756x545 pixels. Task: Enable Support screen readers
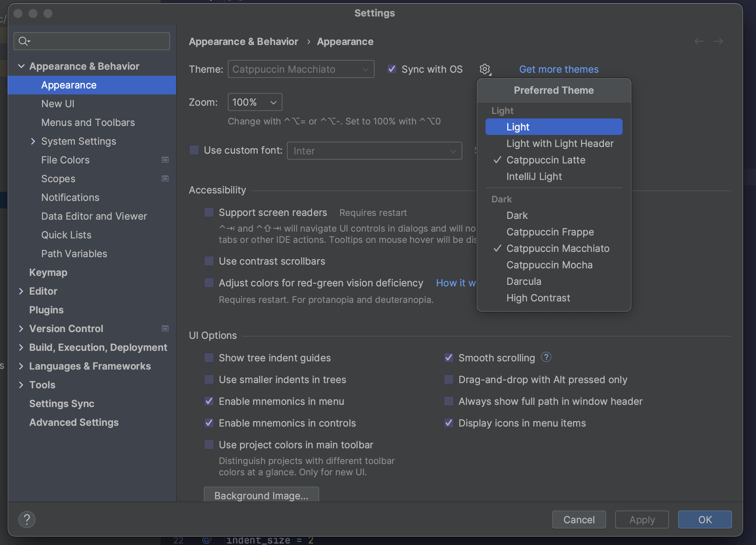(x=209, y=212)
